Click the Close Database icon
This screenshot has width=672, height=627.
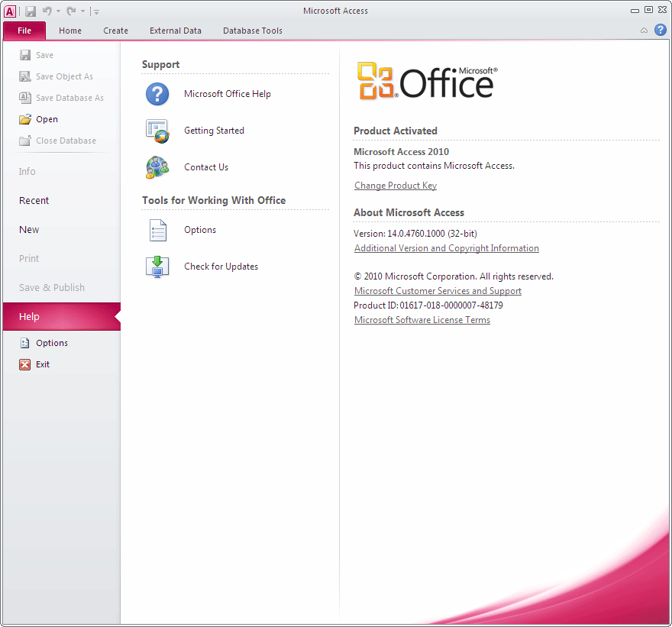pos(25,141)
